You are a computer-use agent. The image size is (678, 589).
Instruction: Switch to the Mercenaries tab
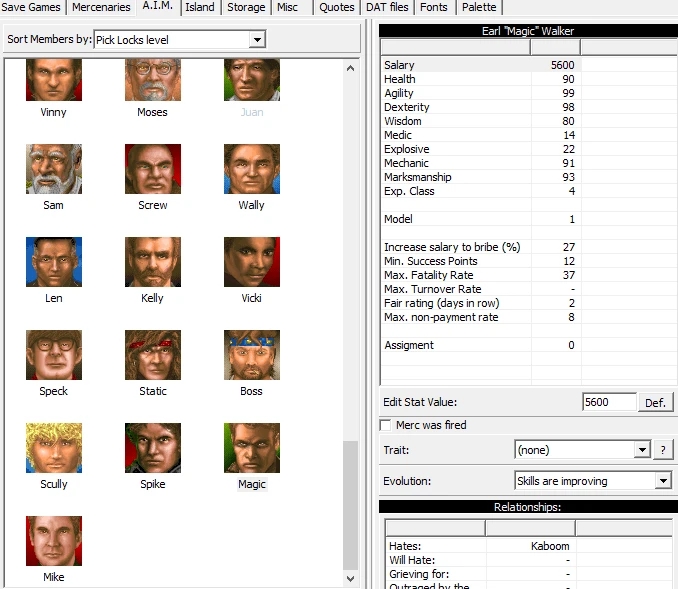pyautogui.click(x=101, y=7)
